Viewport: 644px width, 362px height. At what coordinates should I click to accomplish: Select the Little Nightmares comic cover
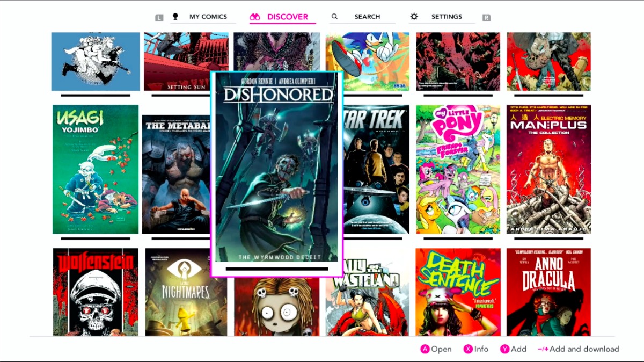(x=186, y=292)
